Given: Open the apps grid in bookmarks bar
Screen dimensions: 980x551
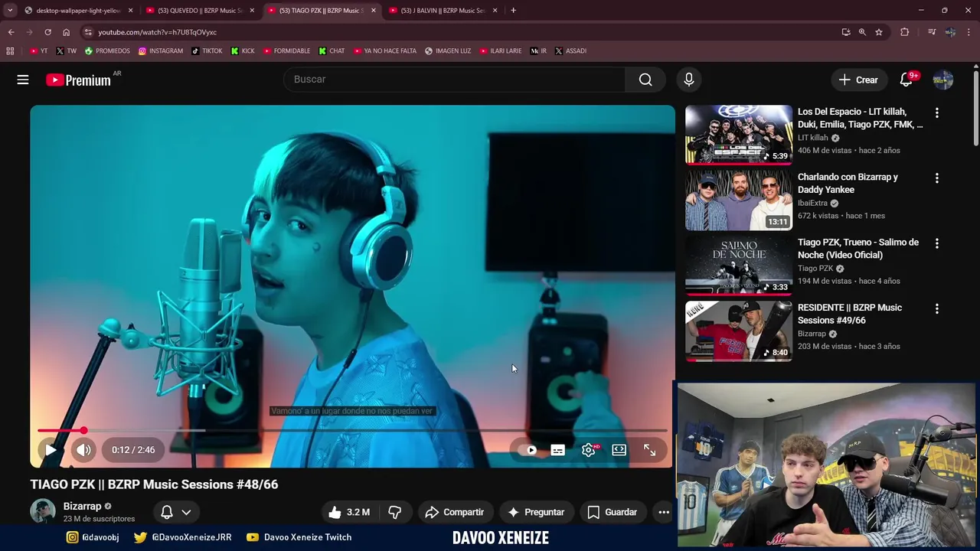Looking at the screenshot, I should point(10,51).
